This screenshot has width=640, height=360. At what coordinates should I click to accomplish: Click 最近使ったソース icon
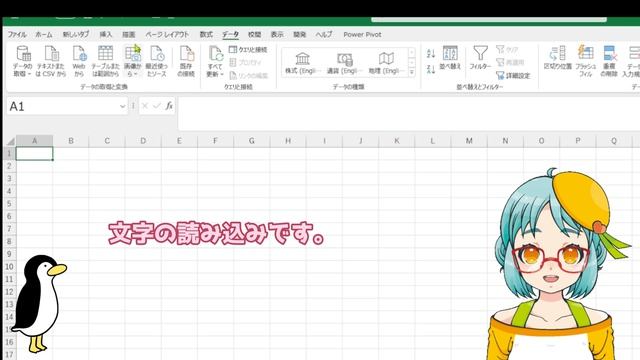pos(157,61)
